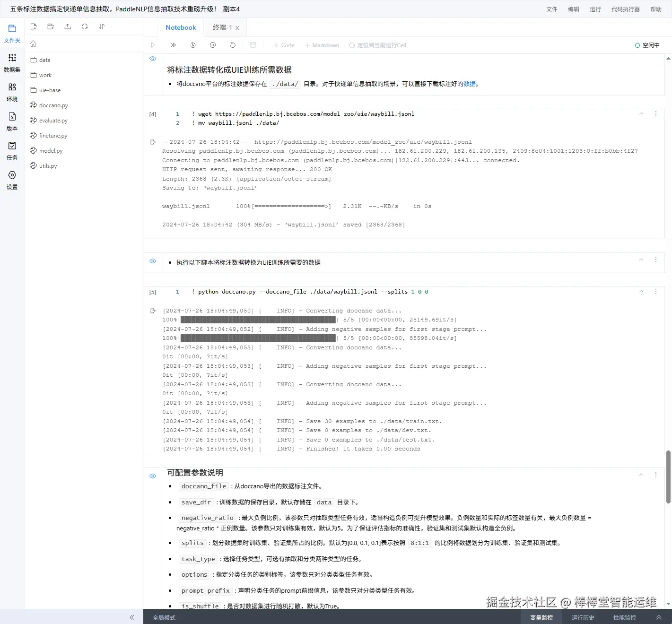Run the current cell with play icon
Viewport: 672px width, 624px height.
click(153, 45)
